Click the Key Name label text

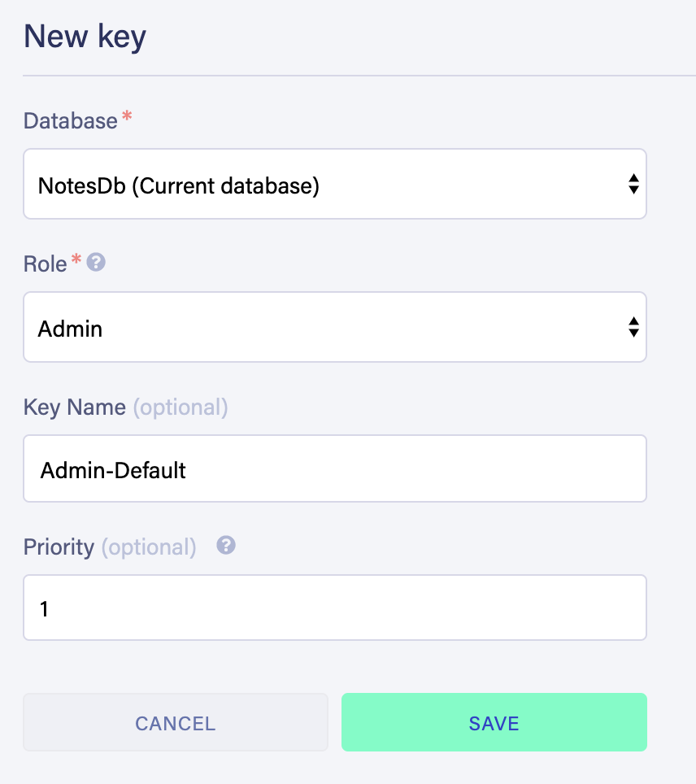[x=75, y=407]
